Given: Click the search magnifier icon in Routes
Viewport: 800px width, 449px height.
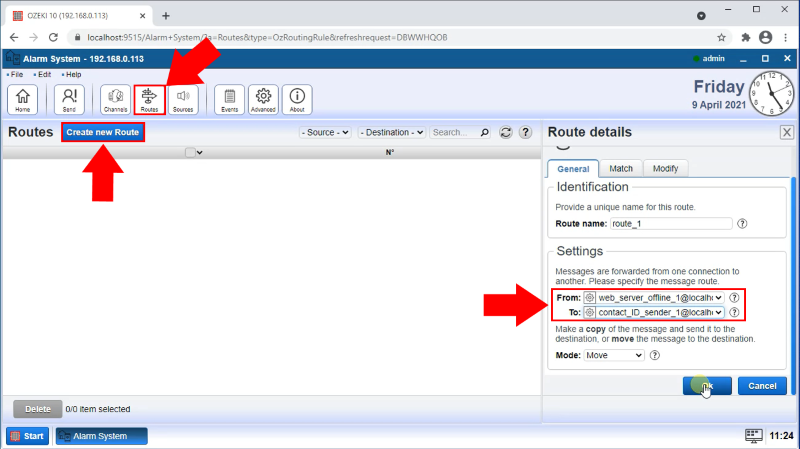Looking at the screenshot, I should tap(485, 132).
